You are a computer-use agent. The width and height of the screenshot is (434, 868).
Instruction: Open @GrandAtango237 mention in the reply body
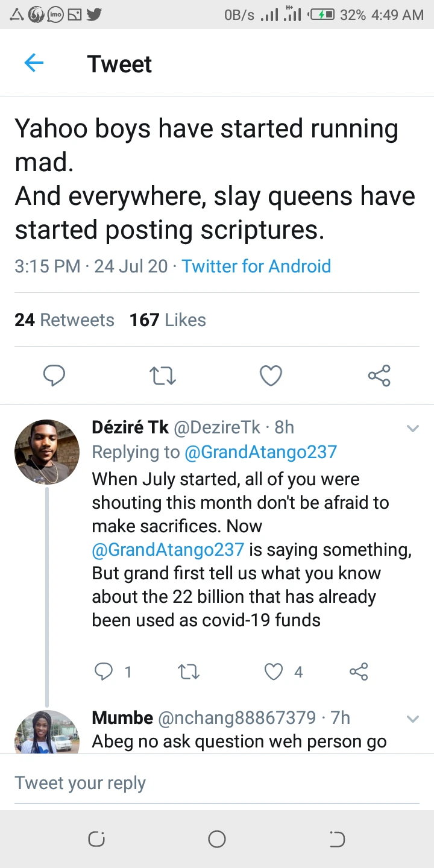point(168,550)
